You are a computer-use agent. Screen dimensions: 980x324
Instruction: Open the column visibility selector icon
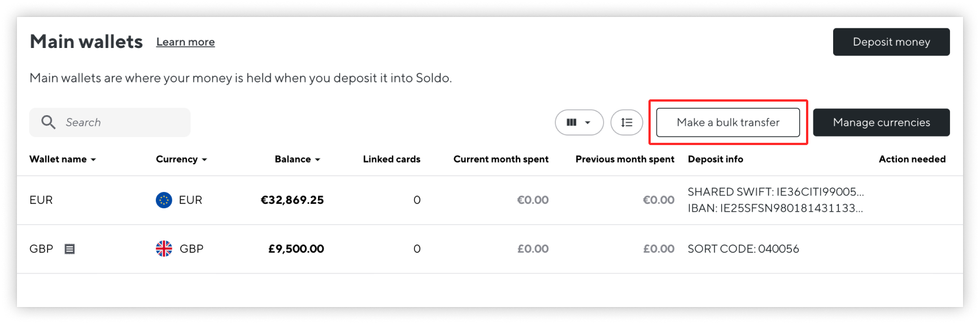(x=572, y=122)
